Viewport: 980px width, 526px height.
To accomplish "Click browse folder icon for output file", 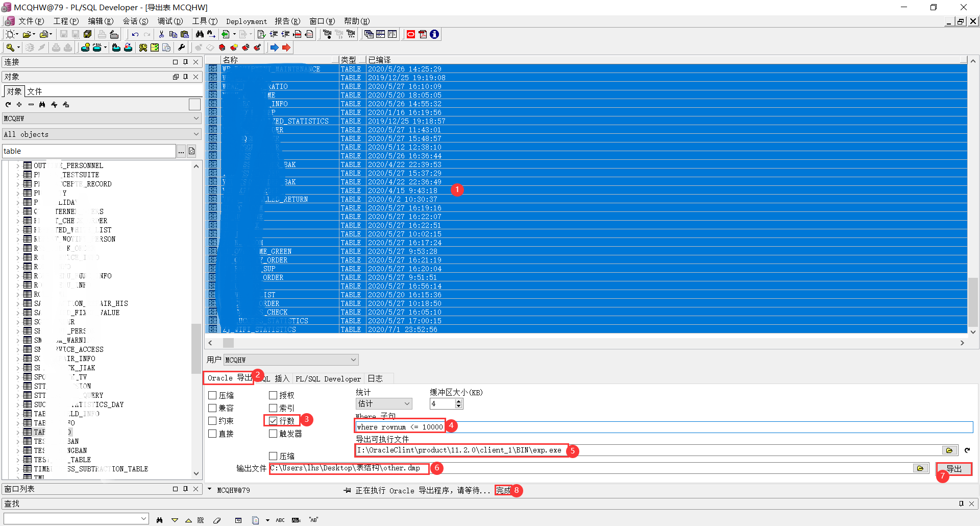I will 920,468.
